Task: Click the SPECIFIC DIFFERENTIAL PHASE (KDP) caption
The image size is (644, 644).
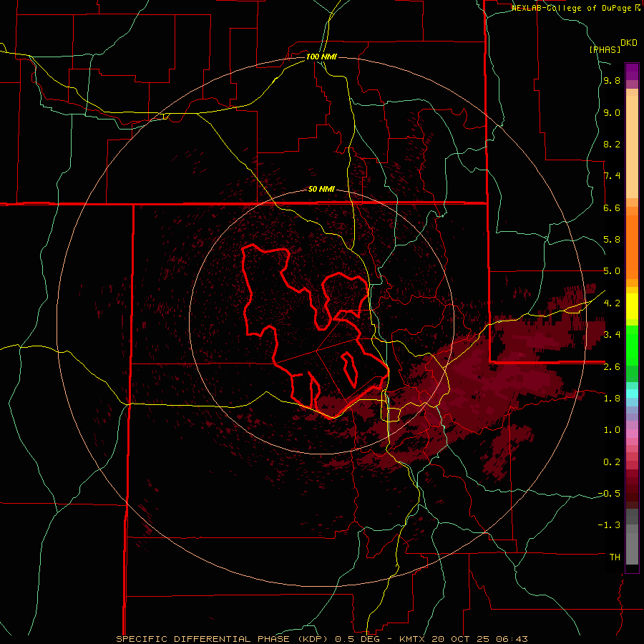Action: [x=224, y=639]
